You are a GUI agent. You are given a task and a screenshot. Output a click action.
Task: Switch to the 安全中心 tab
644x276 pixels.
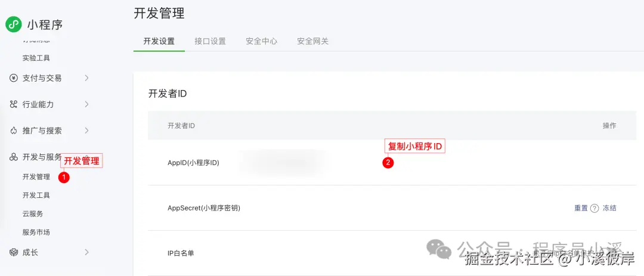tap(262, 41)
